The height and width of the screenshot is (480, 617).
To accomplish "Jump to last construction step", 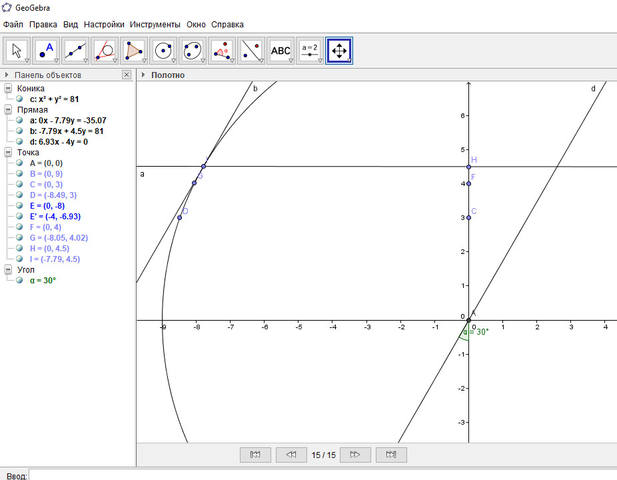I will pos(391,454).
